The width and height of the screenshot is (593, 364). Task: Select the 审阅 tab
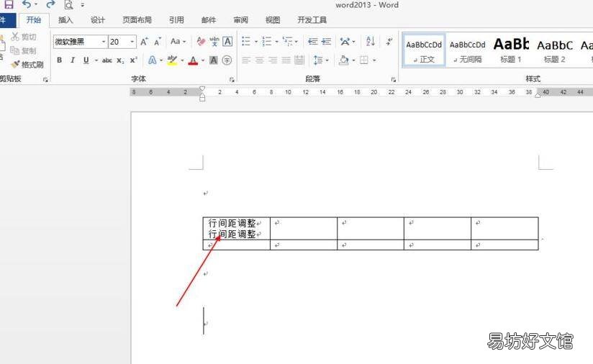point(240,20)
